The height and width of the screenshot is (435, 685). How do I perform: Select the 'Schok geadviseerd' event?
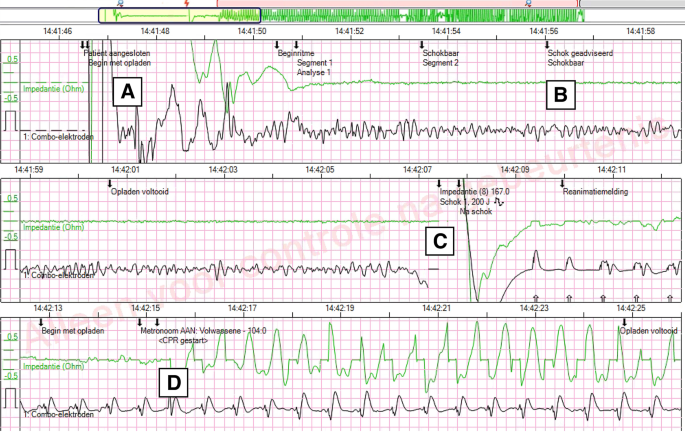coord(580,53)
